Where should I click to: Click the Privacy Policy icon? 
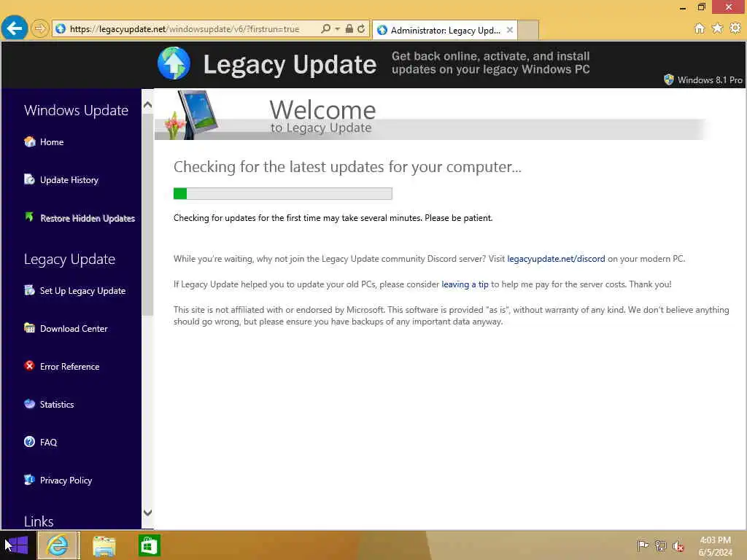[29, 480]
